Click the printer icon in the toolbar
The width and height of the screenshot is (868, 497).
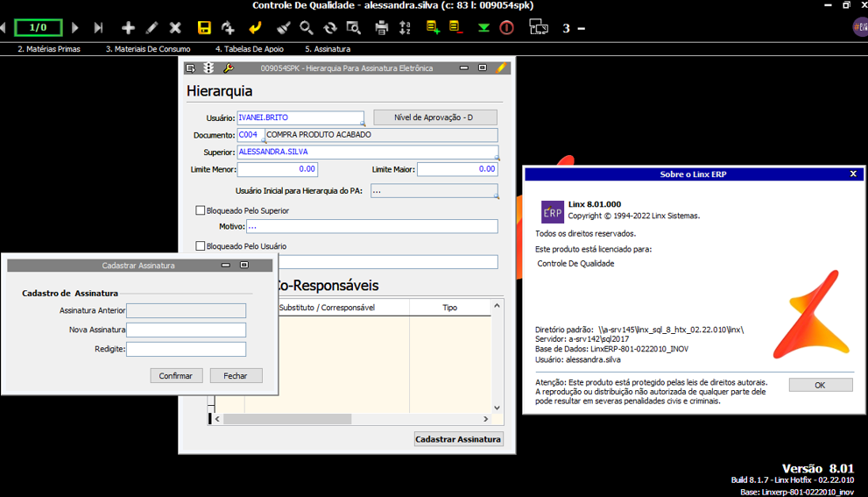(x=381, y=28)
